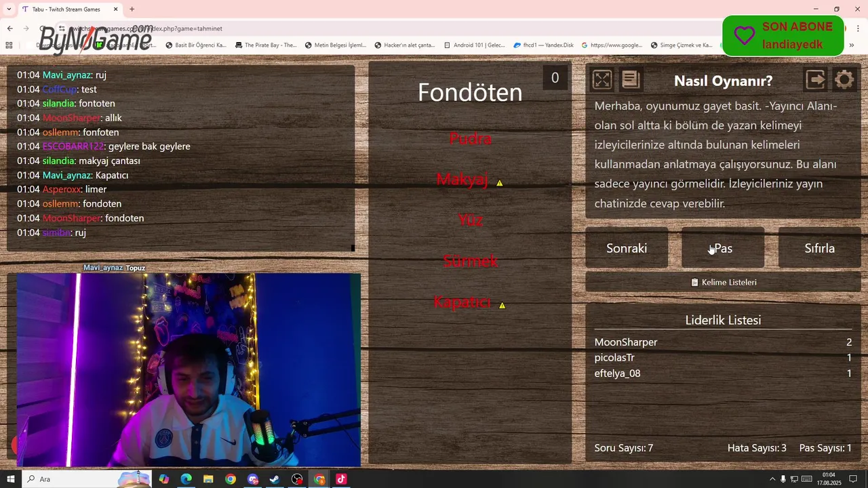Open 'Hacker'ın alet çanta...' bookmark
Screen dimensions: 868x488
click(x=405, y=45)
